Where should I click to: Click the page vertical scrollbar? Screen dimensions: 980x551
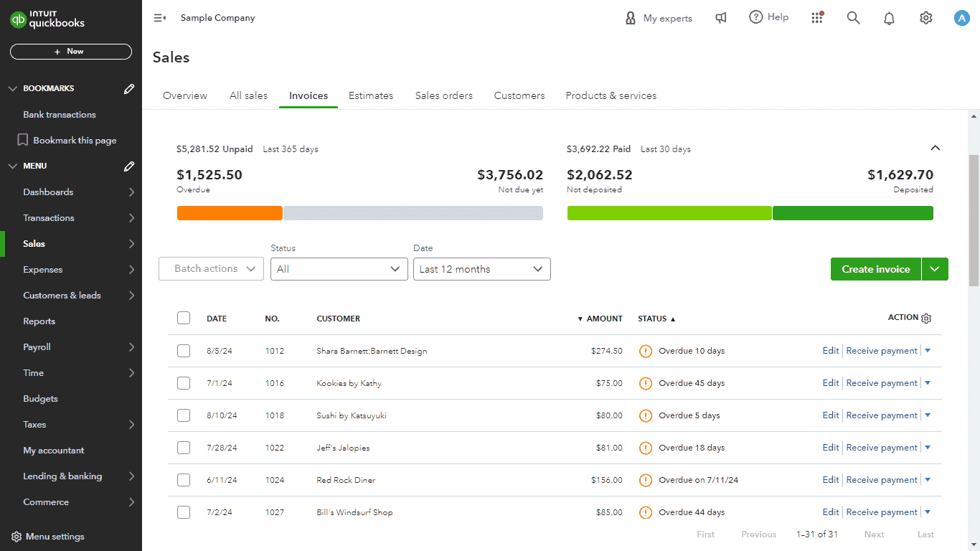point(974,220)
